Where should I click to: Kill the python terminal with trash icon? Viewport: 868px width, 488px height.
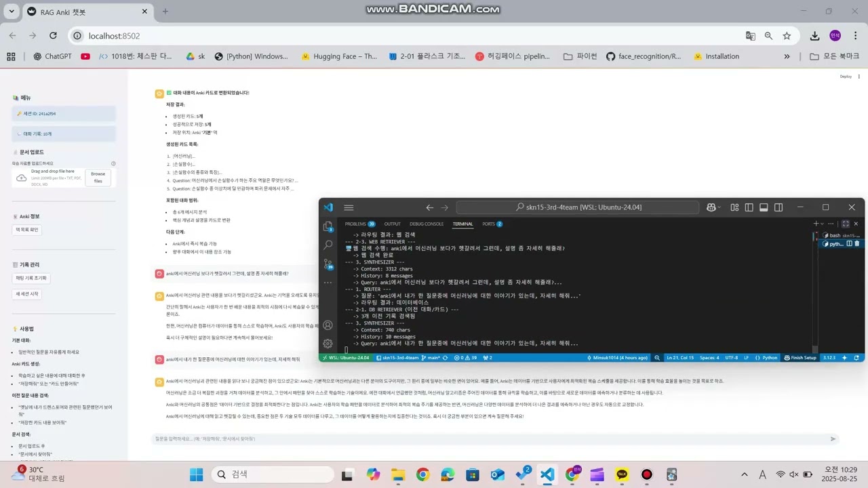click(x=856, y=243)
